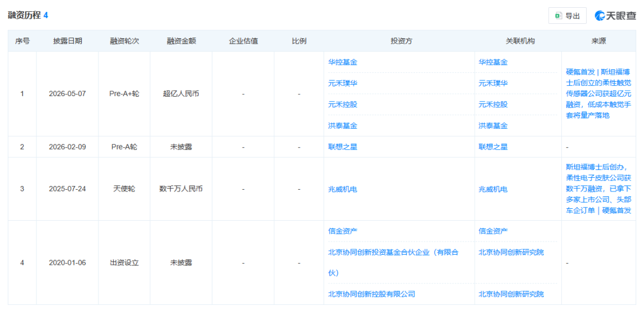This screenshot has width=644, height=309.
Task: Open investor 元禾控股 in 投资方 column
Action: (x=343, y=104)
